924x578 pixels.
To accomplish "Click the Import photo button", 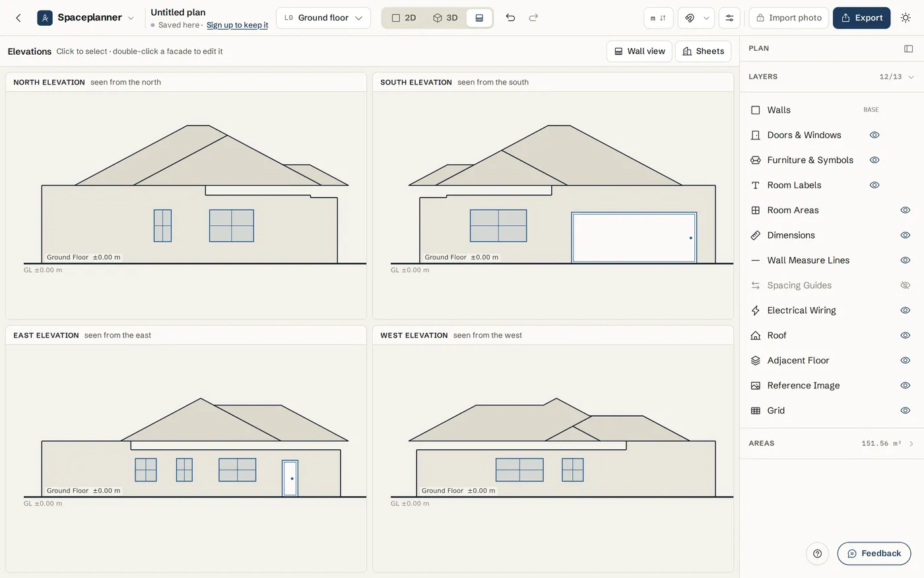I will point(789,18).
